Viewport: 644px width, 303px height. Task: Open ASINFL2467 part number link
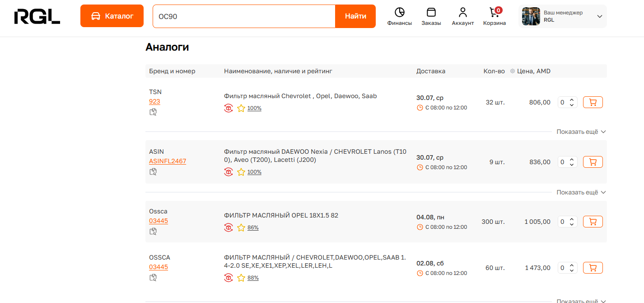168,161
